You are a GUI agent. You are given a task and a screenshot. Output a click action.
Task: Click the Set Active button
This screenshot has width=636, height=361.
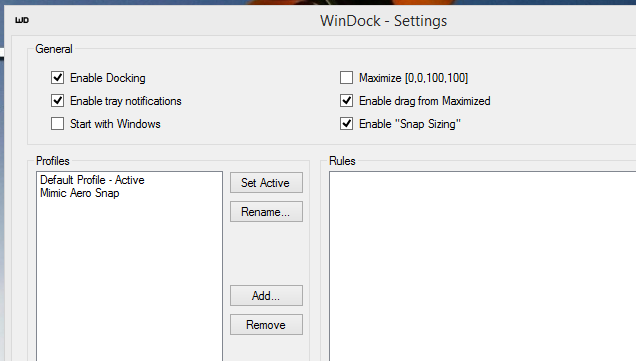coord(266,183)
